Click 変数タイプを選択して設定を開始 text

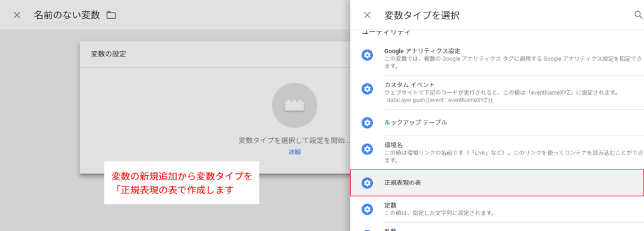[x=294, y=141]
